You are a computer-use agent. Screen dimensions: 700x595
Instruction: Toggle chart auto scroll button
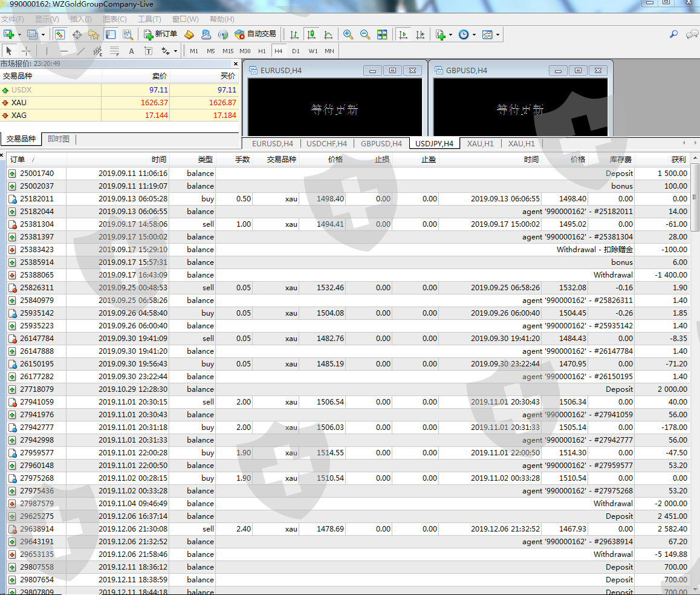click(403, 34)
